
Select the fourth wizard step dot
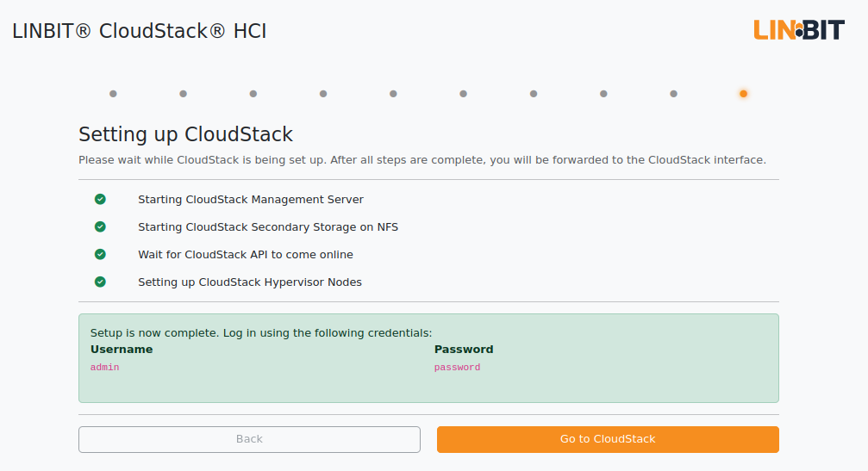point(323,94)
